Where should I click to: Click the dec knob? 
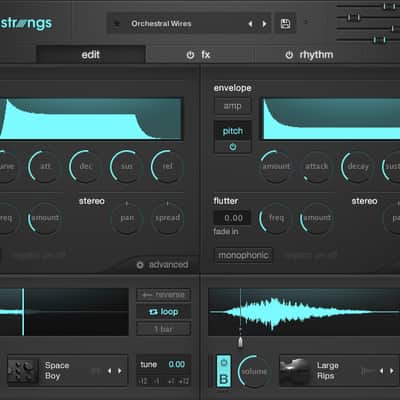click(x=85, y=166)
